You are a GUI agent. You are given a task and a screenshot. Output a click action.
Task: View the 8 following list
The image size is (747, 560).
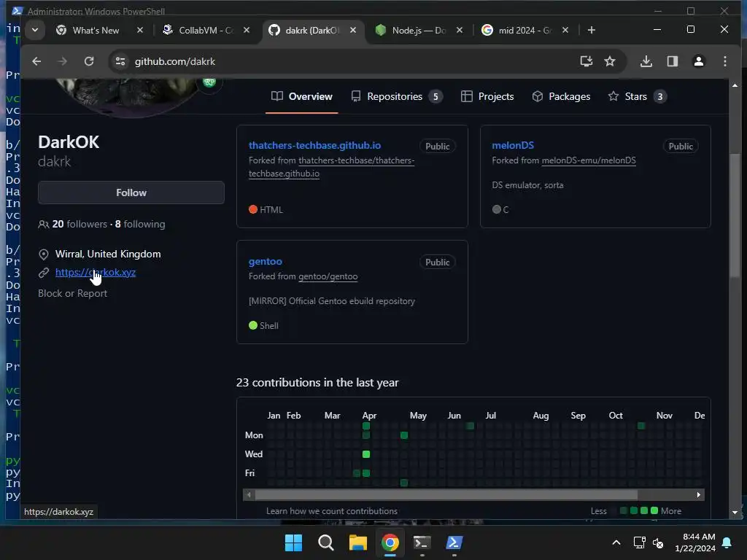(140, 225)
